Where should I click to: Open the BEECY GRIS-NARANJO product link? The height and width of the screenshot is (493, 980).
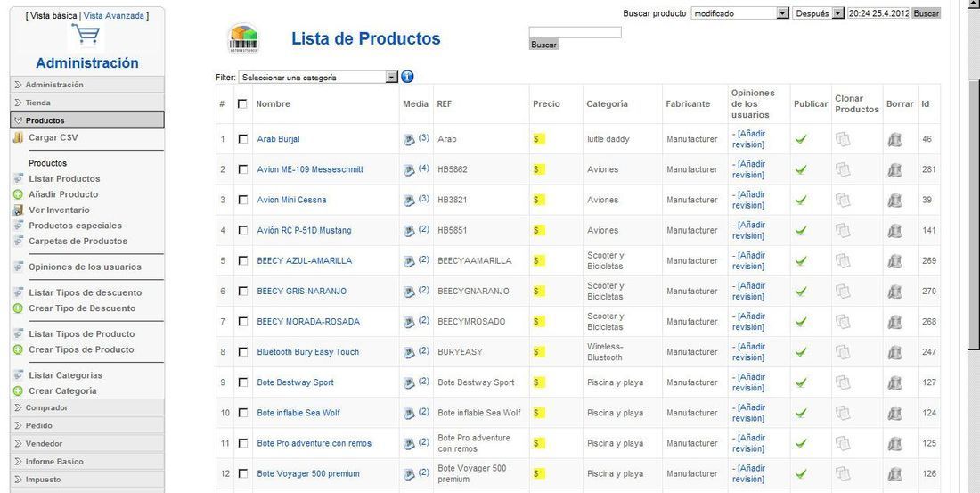(x=301, y=292)
